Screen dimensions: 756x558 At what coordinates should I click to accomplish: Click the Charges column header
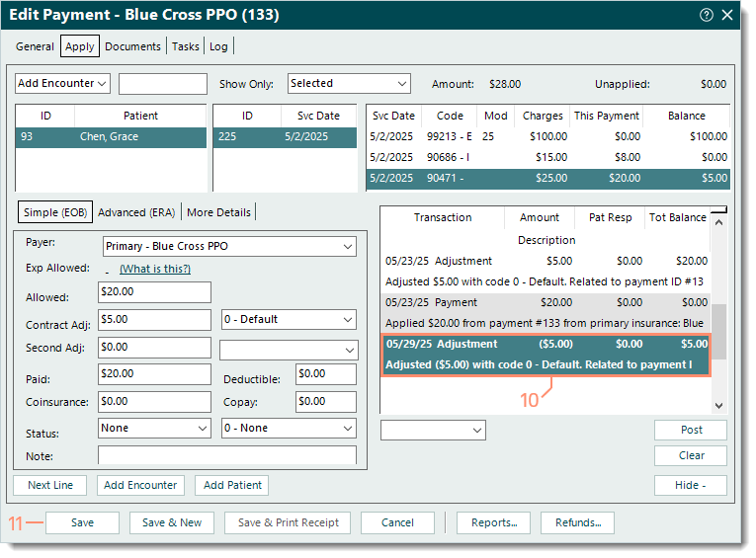point(543,117)
